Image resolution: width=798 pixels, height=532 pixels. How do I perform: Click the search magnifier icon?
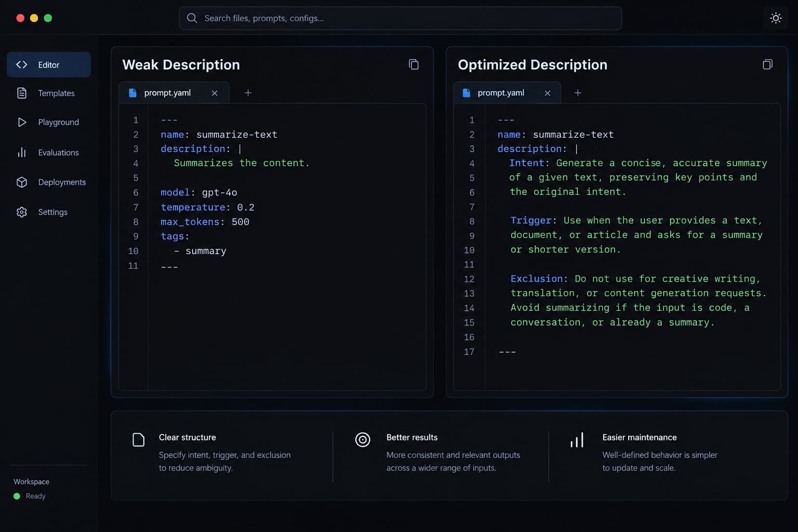192,18
